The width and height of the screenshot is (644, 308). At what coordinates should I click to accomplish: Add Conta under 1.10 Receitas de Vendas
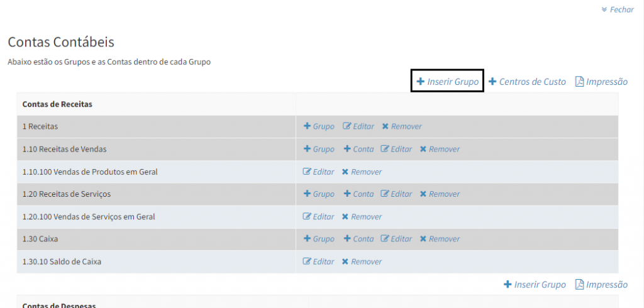click(x=358, y=149)
